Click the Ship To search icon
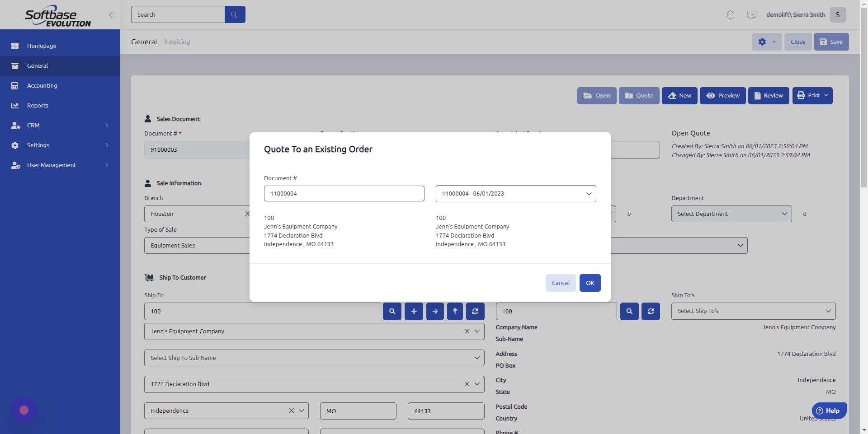868x434 pixels. click(x=392, y=311)
